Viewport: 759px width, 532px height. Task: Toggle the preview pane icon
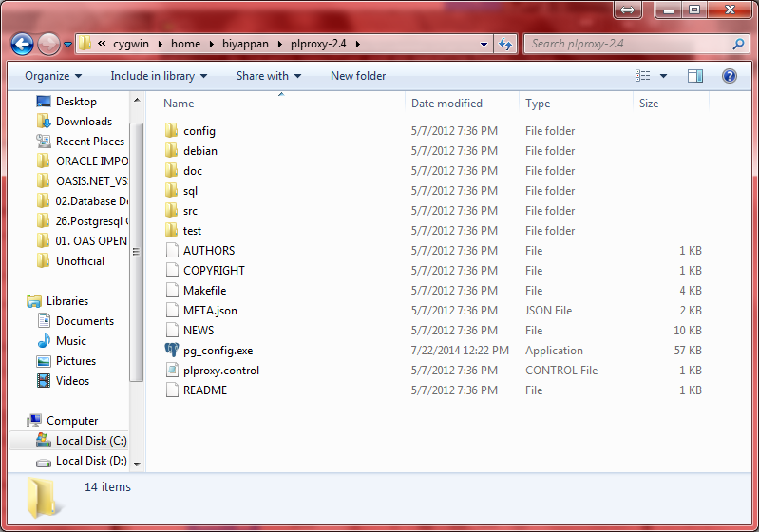695,76
